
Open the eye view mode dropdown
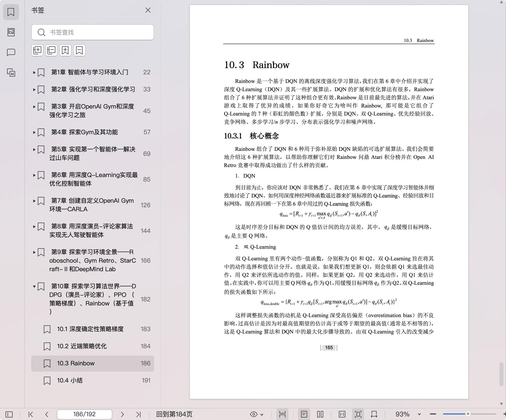point(257,414)
